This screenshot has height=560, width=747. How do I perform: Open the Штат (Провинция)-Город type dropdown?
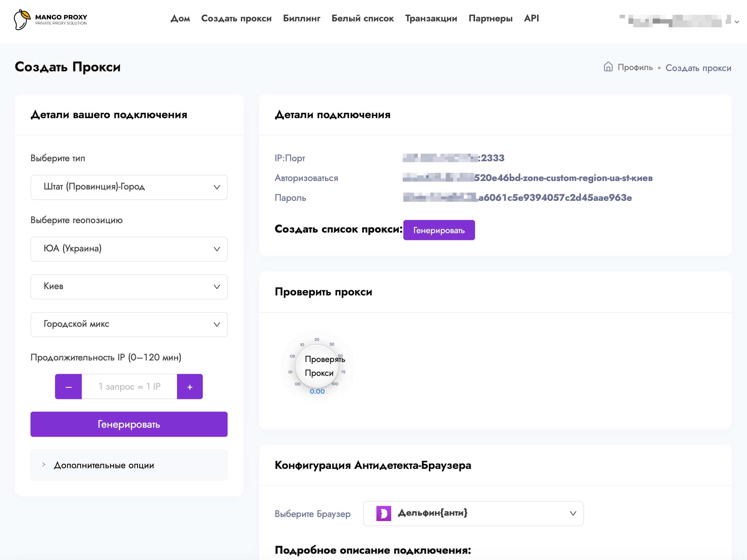point(129,187)
